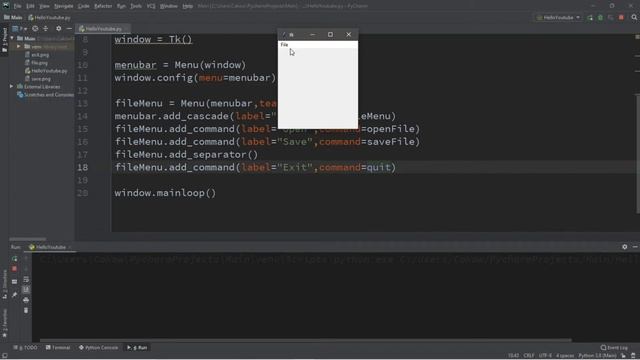640x360 pixels.
Task: Open the Python Console tab
Action: click(x=98, y=348)
